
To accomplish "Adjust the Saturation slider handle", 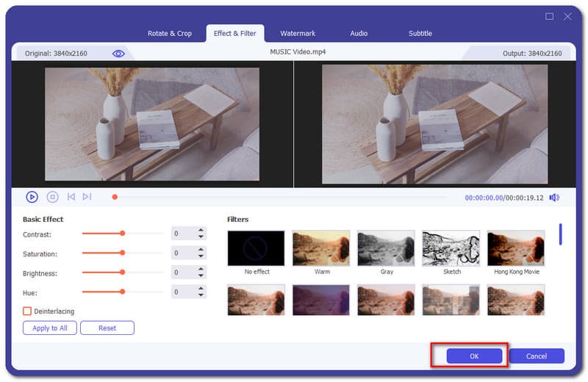I will [x=122, y=253].
